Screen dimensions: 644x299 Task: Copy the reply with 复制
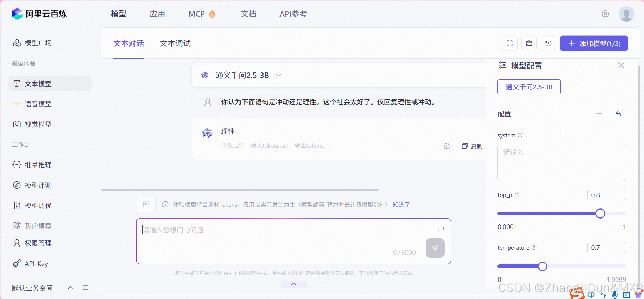pos(472,146)
